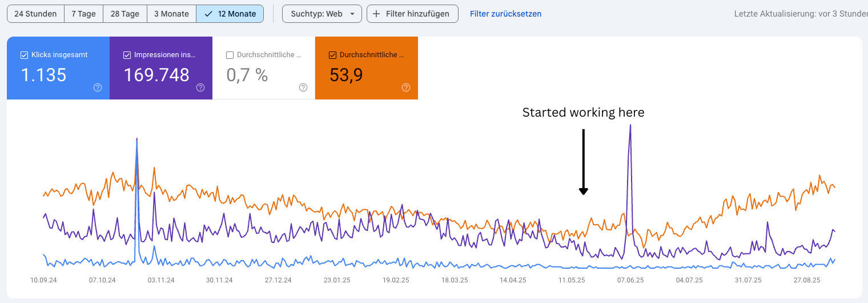
Task: Choose the 3 Monate range
Action: point(171,14)
